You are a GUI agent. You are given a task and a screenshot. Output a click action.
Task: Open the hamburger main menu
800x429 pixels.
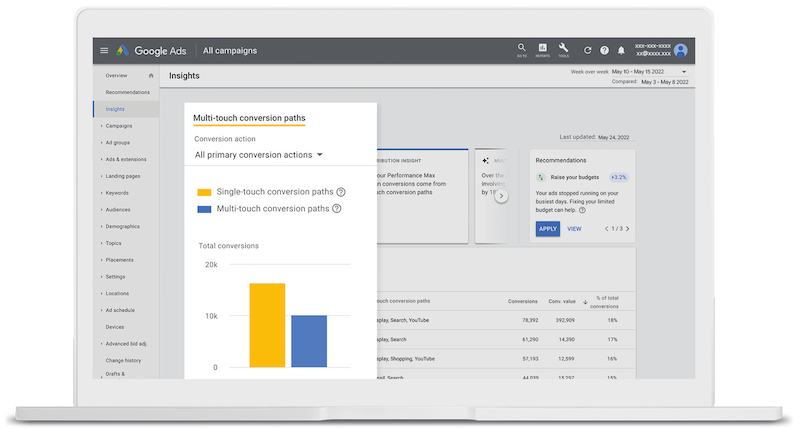click(x=104, y=51)
